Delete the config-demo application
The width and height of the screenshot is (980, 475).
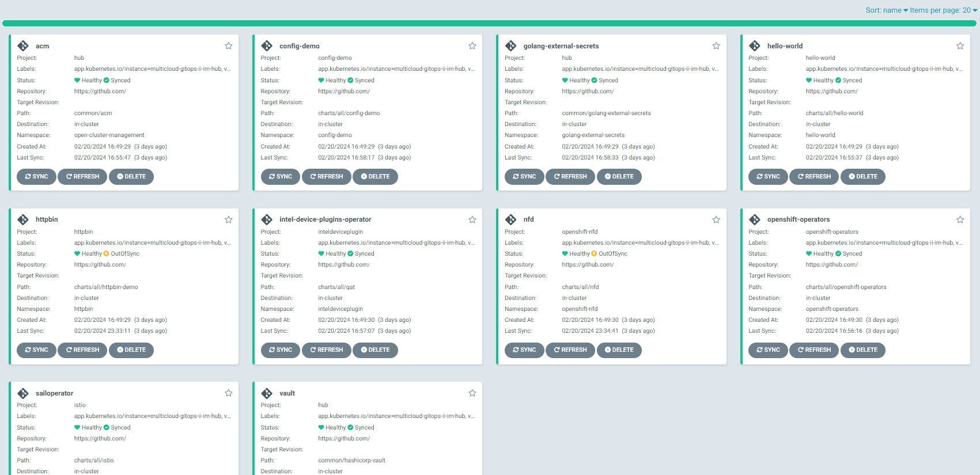point(375,177)
